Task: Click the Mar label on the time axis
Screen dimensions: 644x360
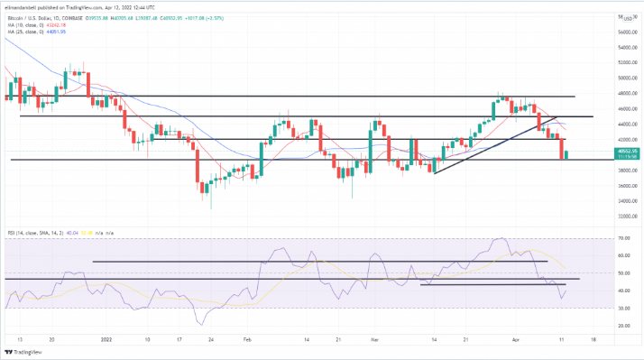Action: [x=374, y=340]
